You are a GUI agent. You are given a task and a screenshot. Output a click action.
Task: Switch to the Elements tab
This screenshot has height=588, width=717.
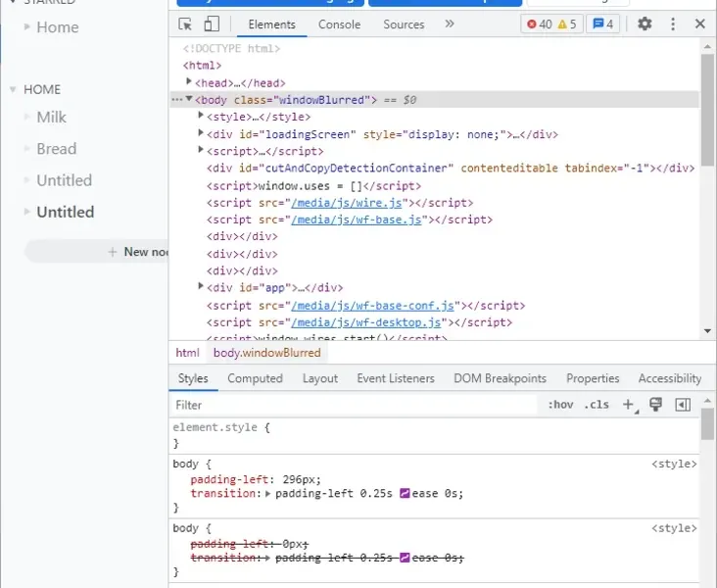pyautogui.click(x=271, y=24)
